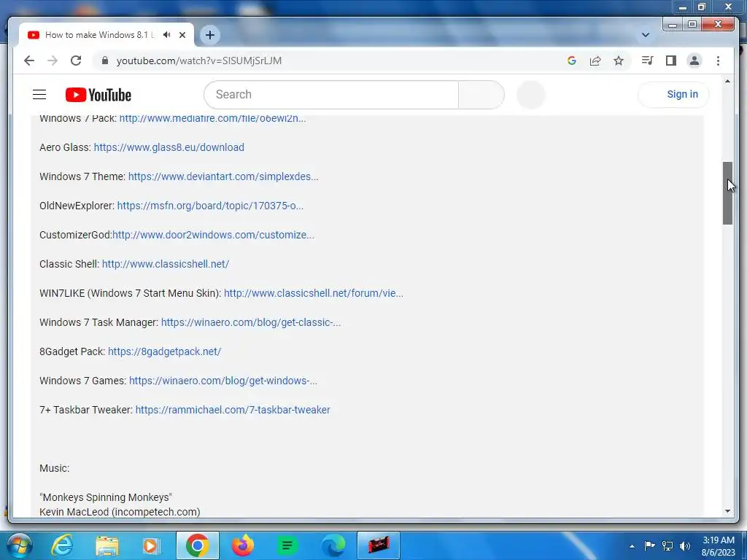747x560 pixels.
Task: Open volume speaker tray icon
Action: tap(685, 546)
